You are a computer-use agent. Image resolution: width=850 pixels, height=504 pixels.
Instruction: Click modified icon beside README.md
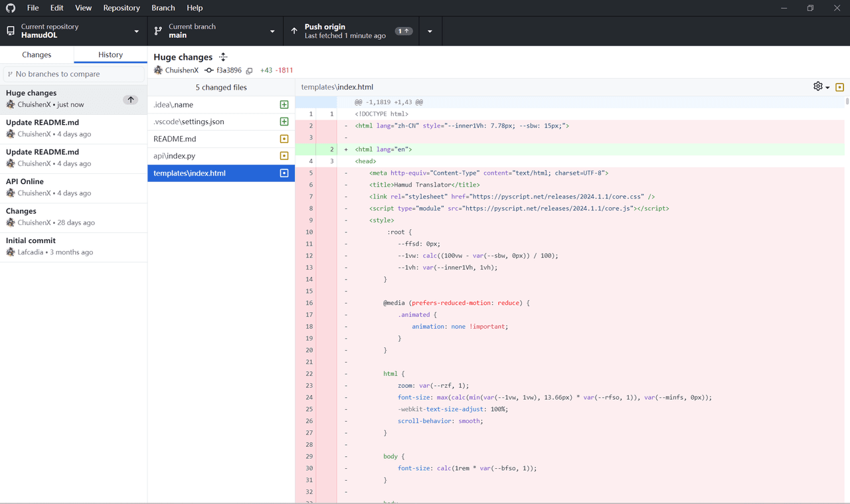tap(284, 139)
